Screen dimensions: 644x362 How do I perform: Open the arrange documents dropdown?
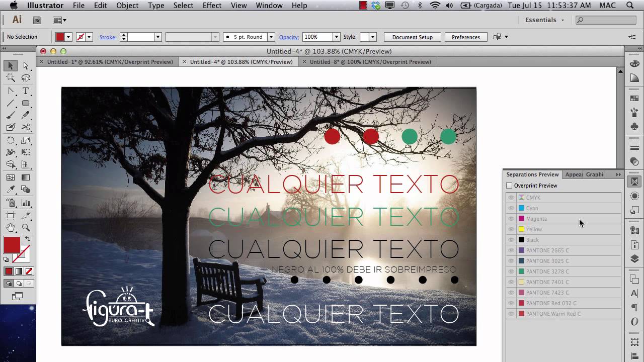pos(60,20)
